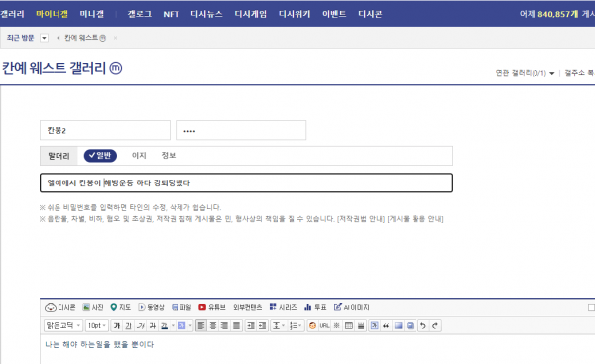The width and height of the screenshot is (595, 364).
Task: Decrease indent of paragraph
Action: pos(262,326)
